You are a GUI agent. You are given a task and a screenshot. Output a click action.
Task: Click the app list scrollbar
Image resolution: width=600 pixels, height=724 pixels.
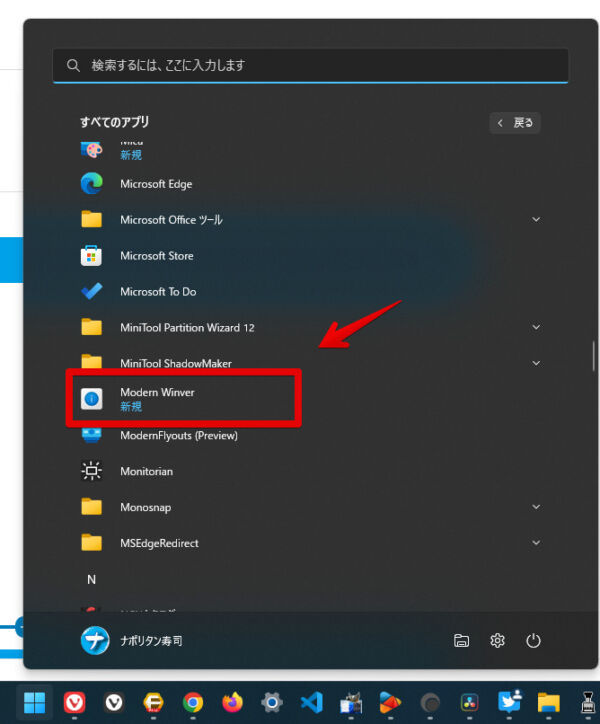click(594, 356)
